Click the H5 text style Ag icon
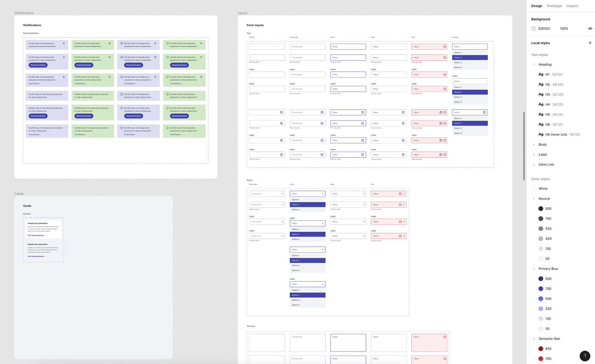The image size is (595, 364). point(541,114)
